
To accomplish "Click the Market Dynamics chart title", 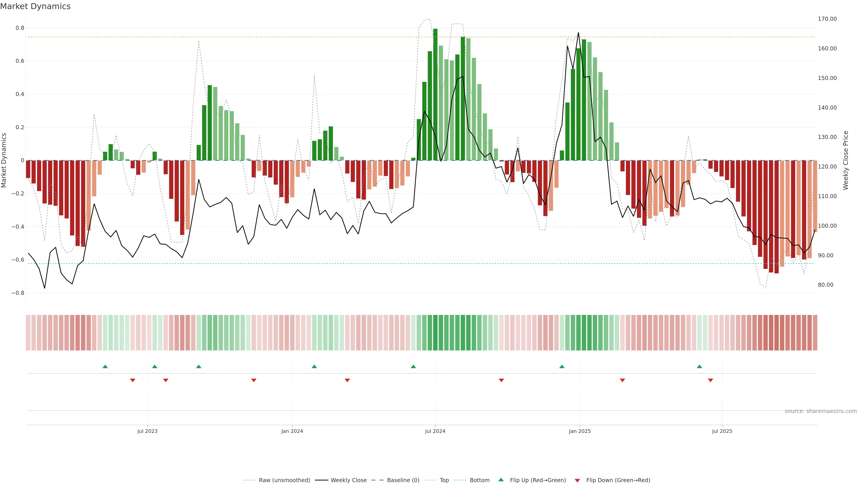I will click(35, 6).
